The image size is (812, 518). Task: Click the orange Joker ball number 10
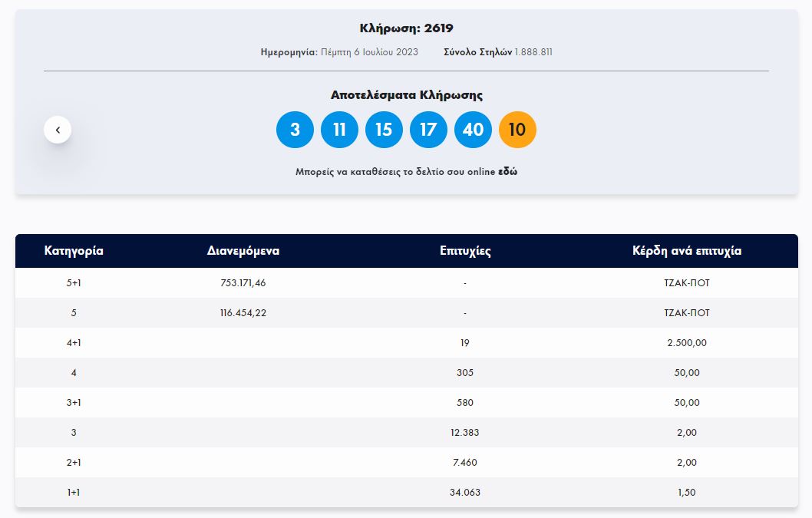pos(517,130)
